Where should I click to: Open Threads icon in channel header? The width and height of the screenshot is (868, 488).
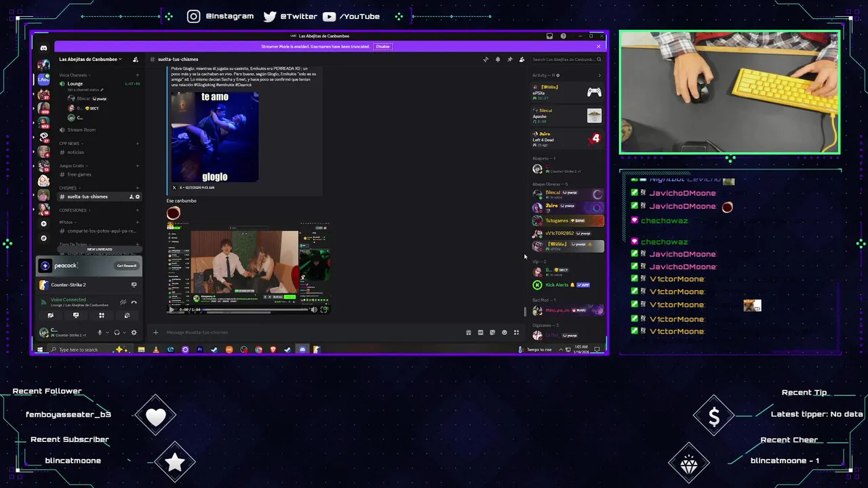[486, 60]
